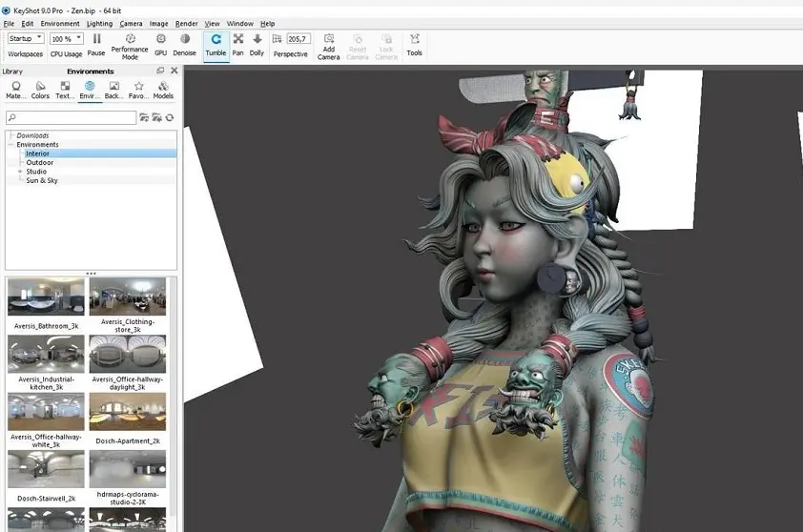Image resolution: width=803 pixels, height=532 pixels.
Task: Add a new camera
Action: coord(329,47)
